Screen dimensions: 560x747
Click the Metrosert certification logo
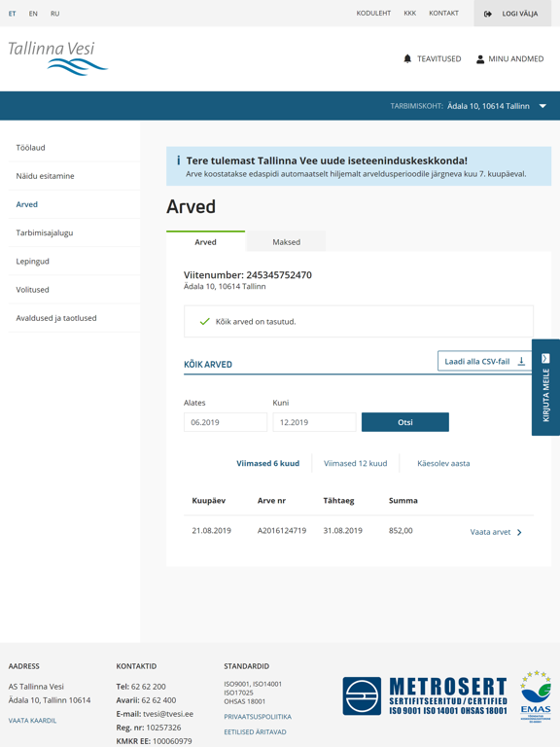tap(425, 696)
